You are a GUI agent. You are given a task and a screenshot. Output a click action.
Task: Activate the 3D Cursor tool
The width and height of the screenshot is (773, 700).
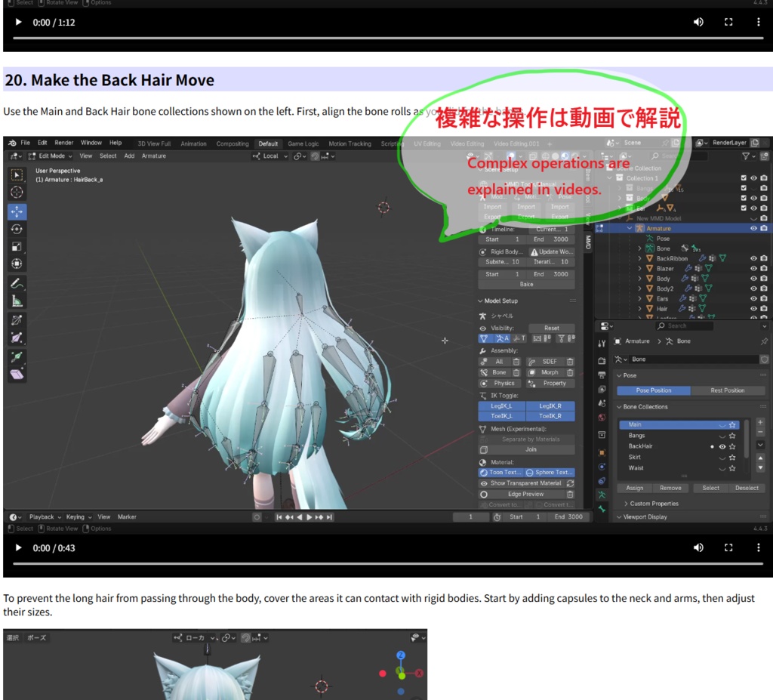[17, 193]
